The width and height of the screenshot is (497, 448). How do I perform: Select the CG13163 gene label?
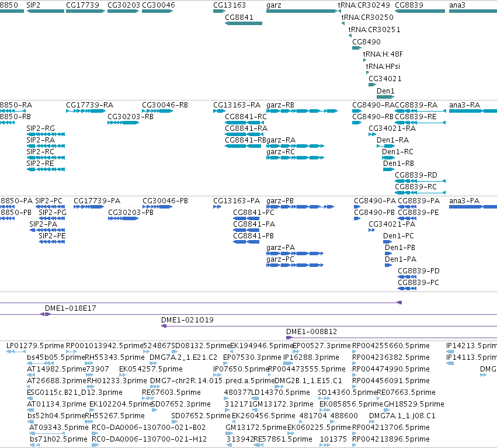click(230, 5)
